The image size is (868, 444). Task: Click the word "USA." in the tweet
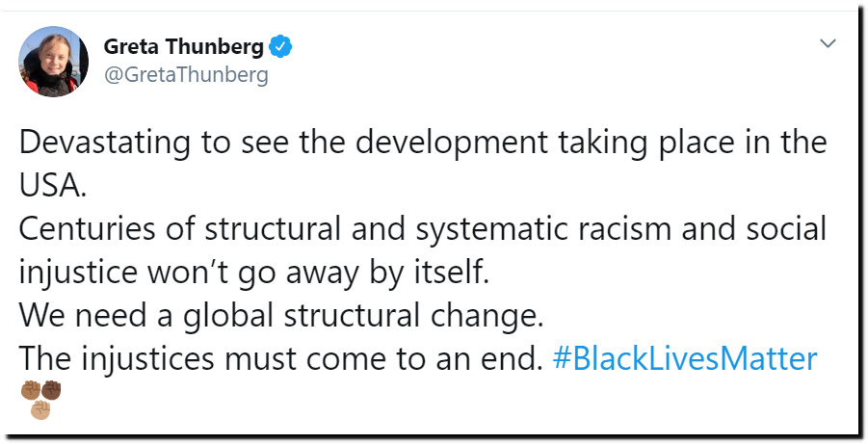point(53,185)
